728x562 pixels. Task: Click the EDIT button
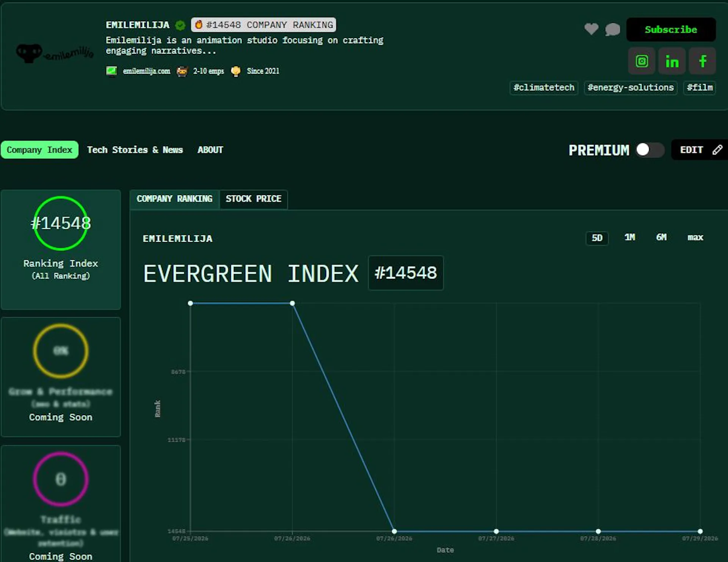[x=700, y=150]
